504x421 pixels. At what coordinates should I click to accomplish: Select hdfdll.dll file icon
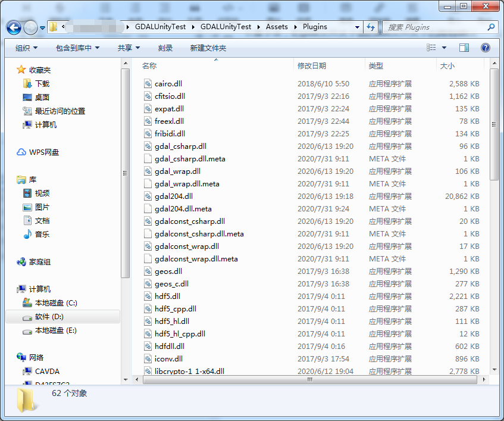click(148, 347)
